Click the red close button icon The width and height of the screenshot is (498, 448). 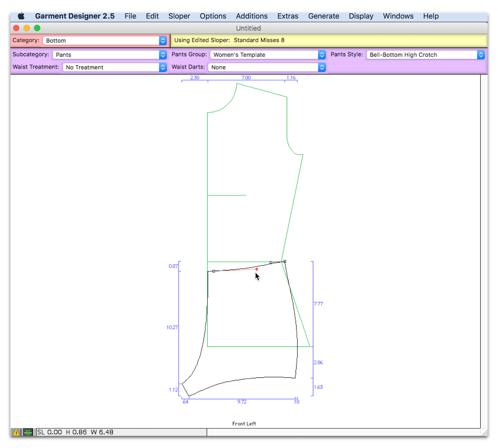pyautogui.click(x=16, y=28)
